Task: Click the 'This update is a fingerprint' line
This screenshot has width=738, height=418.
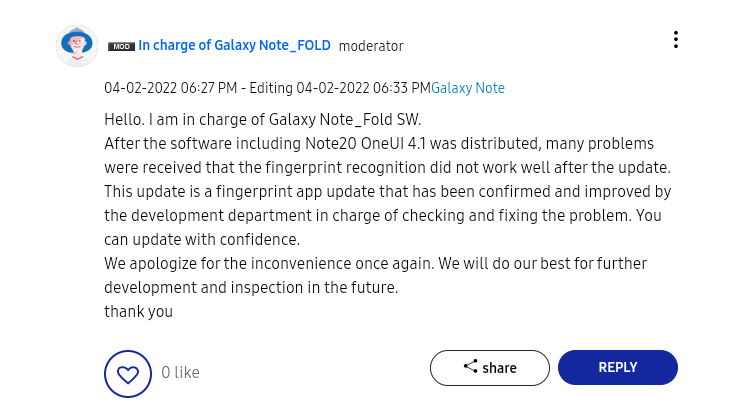Action: [x=387, y=191]
